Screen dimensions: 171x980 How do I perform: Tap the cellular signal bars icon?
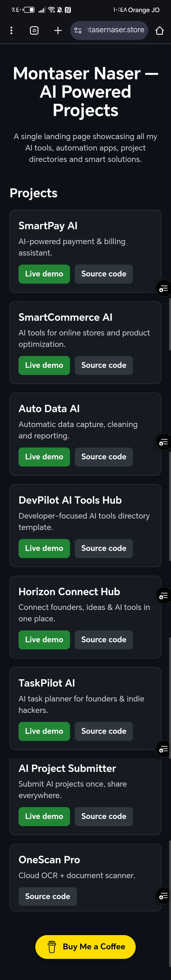[42, 10]
